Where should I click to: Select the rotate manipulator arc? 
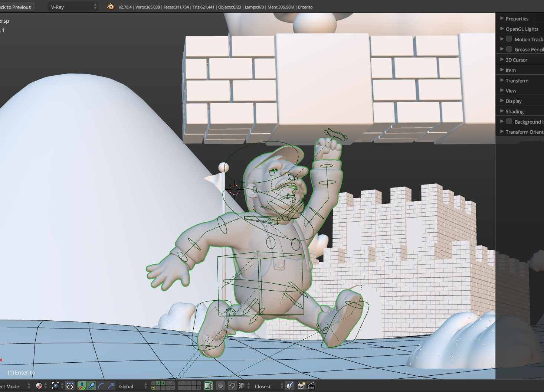(x=101, y=386)
